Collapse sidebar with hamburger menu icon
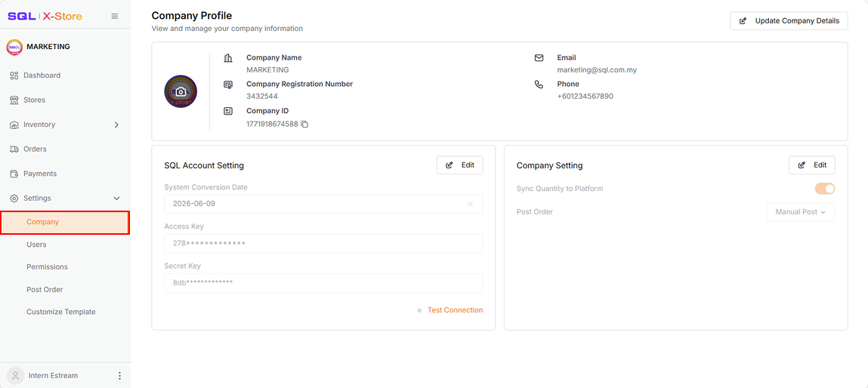 pos(115,16)
